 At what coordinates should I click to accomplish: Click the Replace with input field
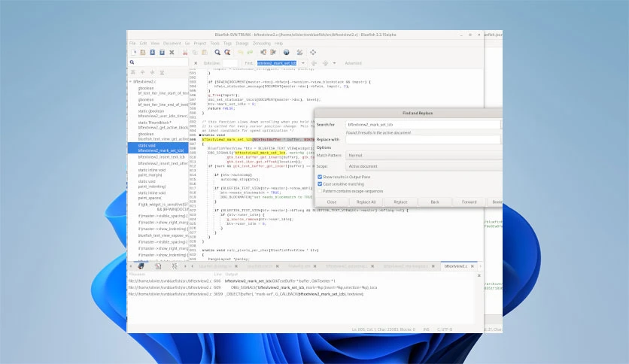(x=423, y=139)
